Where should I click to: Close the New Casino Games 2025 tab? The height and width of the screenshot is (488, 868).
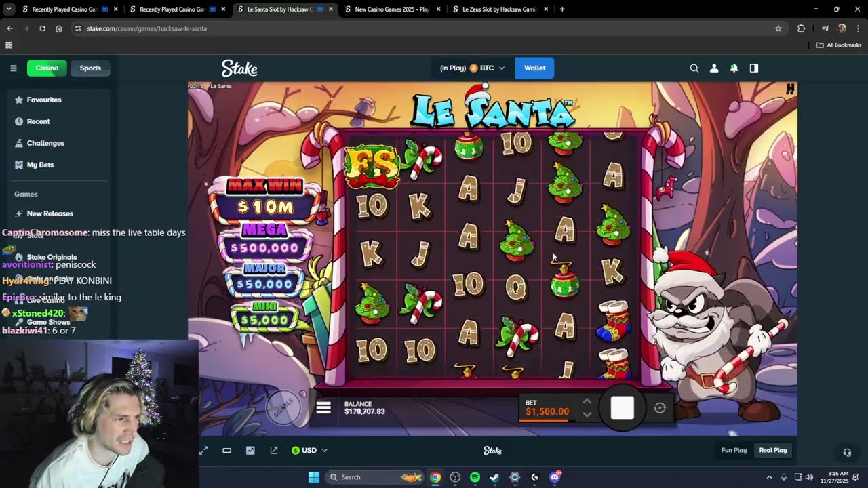pyautogui.click(x=438, y=9)
